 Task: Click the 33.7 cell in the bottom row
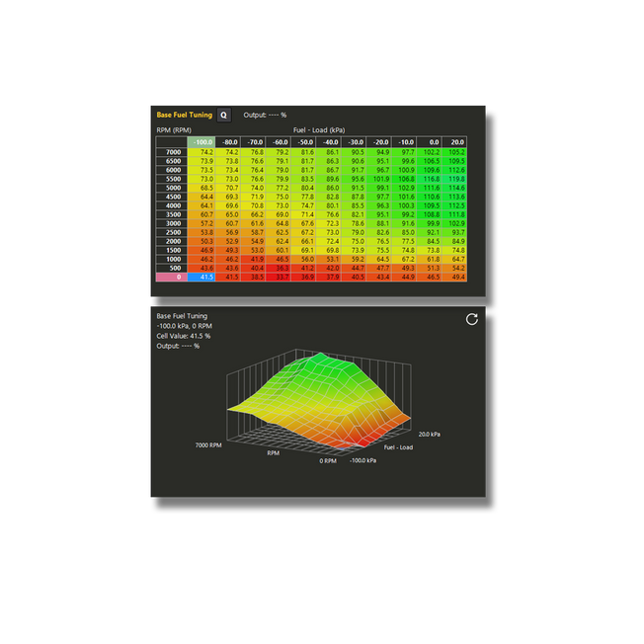(x=279, y=278)
